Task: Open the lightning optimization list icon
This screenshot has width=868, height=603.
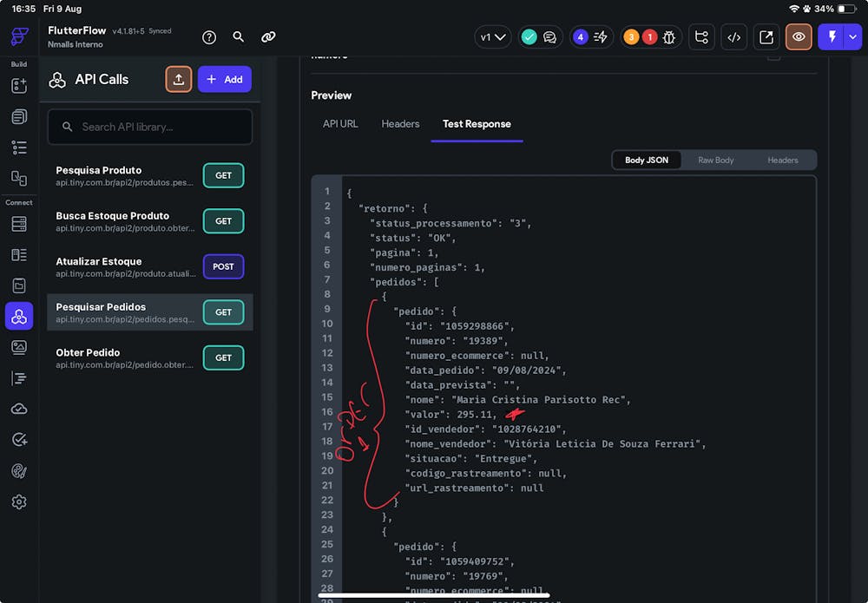Action: click(600, 37)
